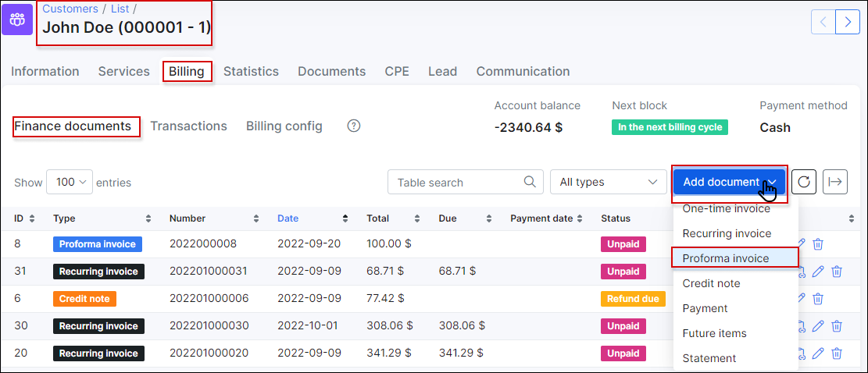Click the Add document dropdown button

(x=729, y=182)
